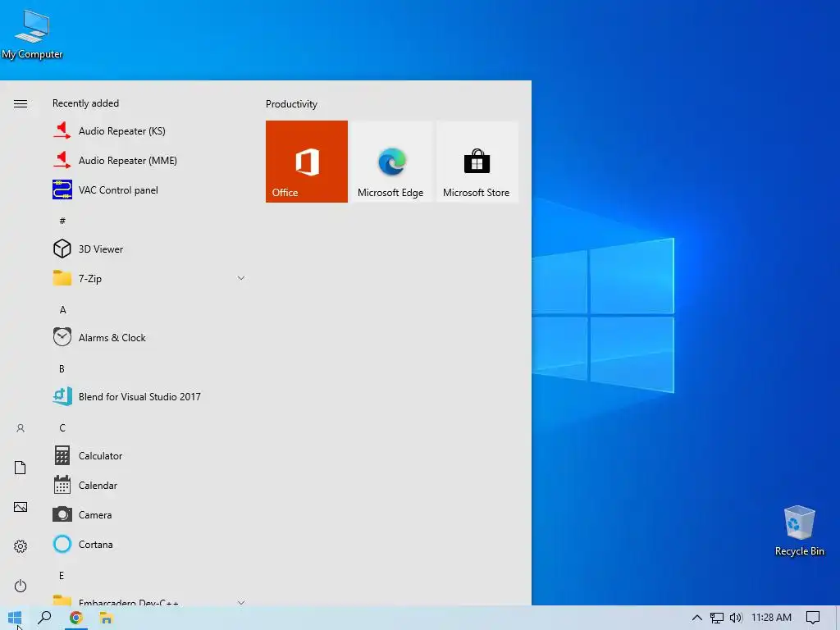
Task: Click the 'E' letter group header
Action: [x=62, y=575]
